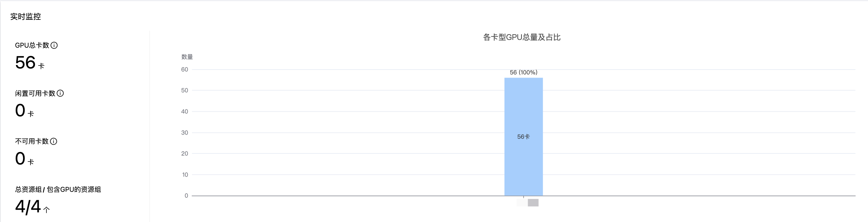
Task: Click the "56 (100%)" label above the bar
Action: pos(523,72)
